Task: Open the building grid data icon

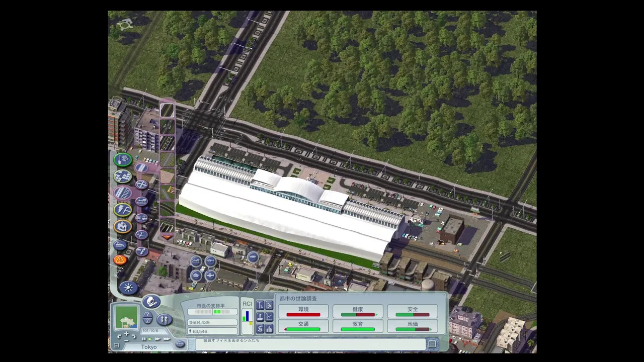Action: click(269, 306)
